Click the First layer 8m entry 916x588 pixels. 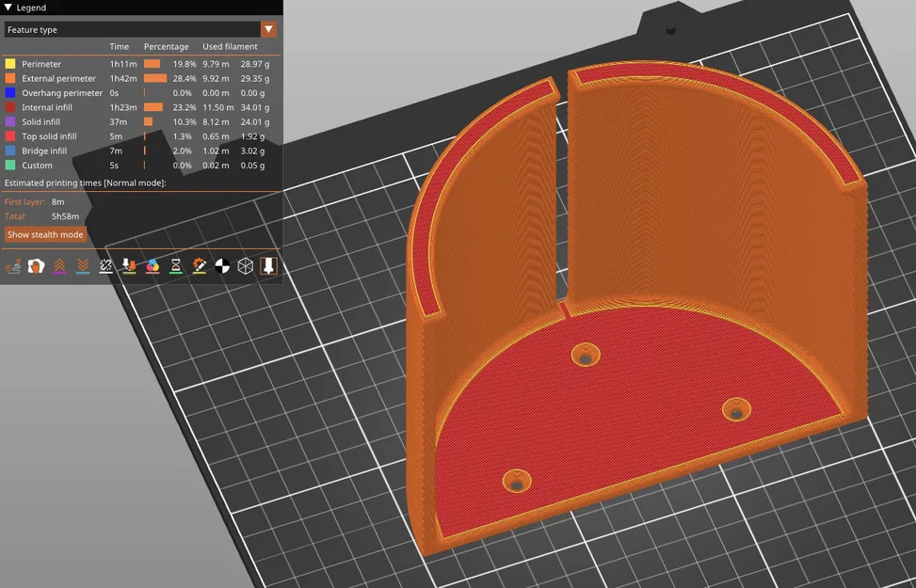(x=35, y=202)
